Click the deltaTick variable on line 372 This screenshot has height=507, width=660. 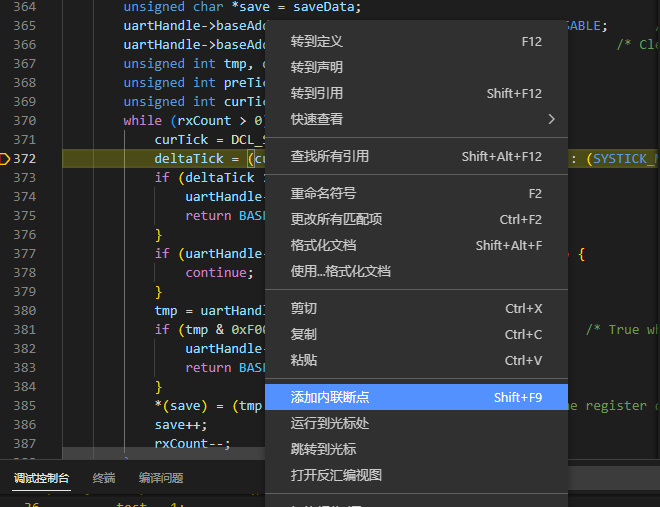189,159
